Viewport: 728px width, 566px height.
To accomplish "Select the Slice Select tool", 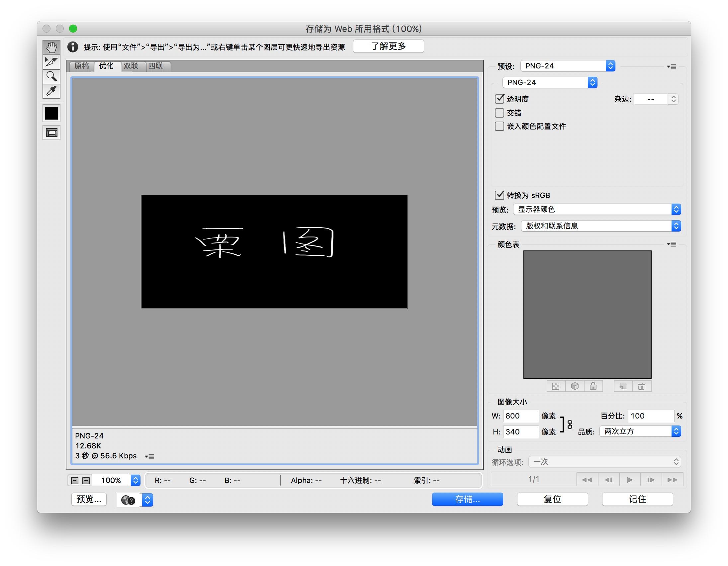I will click(x=51, y=62).
